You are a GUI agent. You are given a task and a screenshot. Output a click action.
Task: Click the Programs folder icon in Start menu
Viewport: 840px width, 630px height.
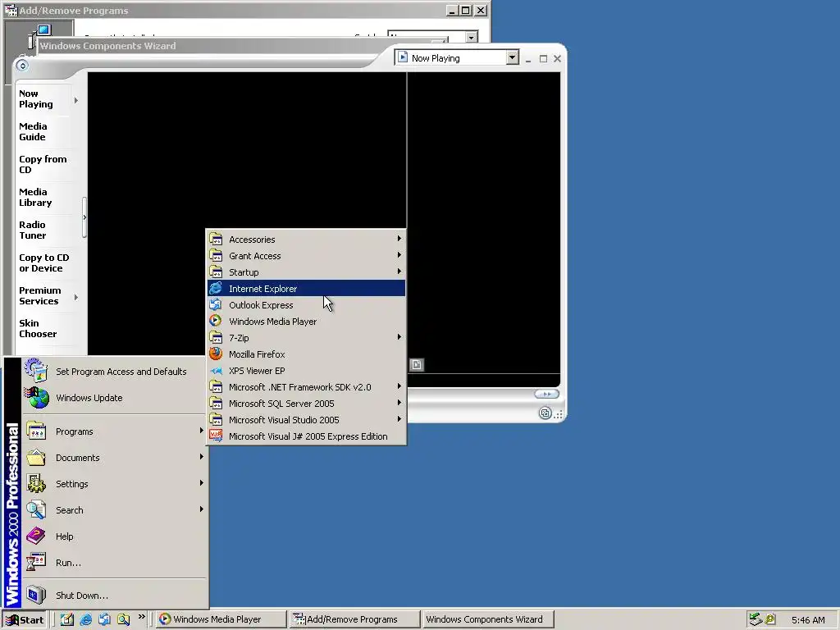36,431
